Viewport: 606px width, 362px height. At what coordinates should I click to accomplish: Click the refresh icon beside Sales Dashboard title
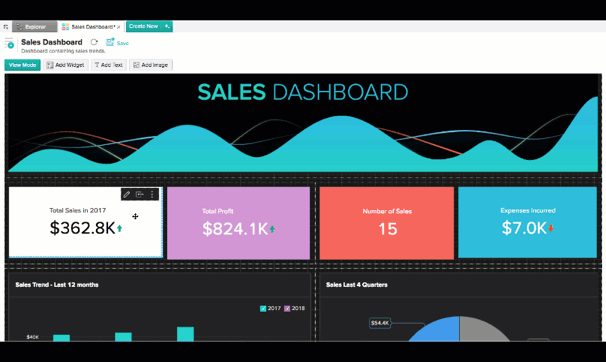94,42
